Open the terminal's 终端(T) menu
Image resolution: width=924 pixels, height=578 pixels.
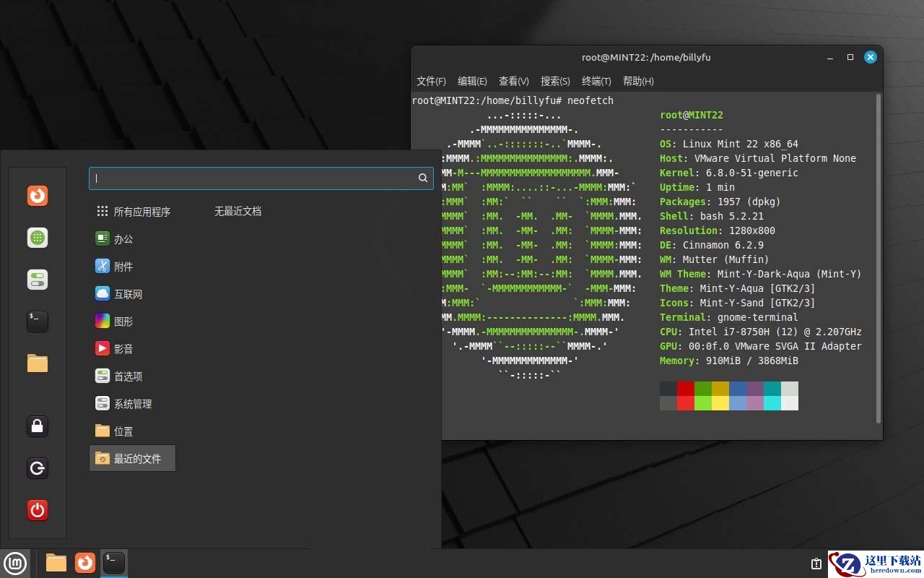pos(596,81)
